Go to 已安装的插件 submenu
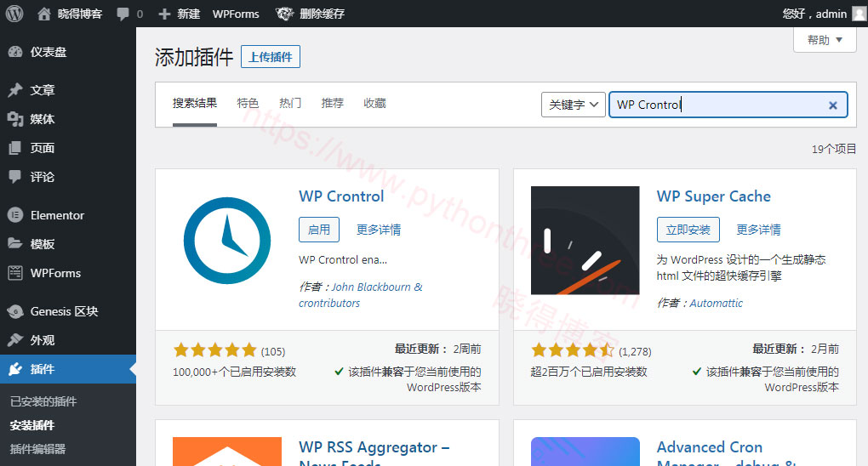Viewport: 868px width, 466px height. 43,402
